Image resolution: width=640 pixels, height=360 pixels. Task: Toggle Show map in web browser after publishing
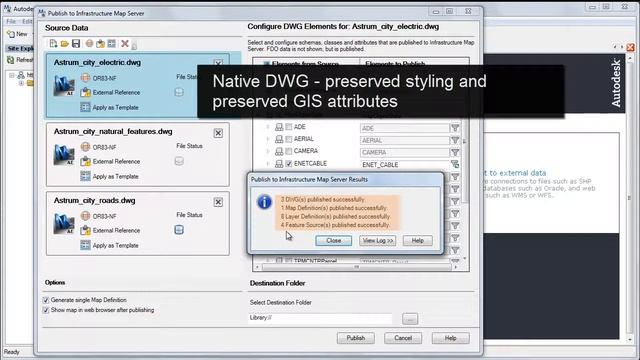coord(46,310)
